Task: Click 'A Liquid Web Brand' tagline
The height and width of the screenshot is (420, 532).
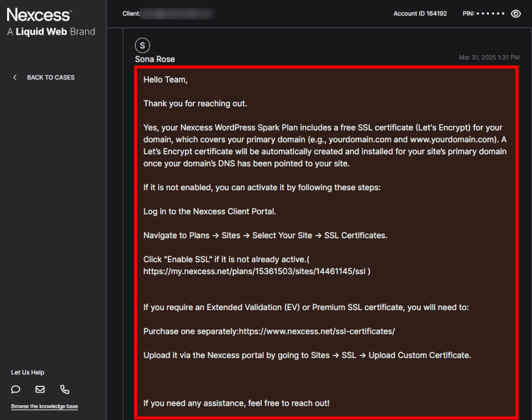Action: [x=51, y=32]
